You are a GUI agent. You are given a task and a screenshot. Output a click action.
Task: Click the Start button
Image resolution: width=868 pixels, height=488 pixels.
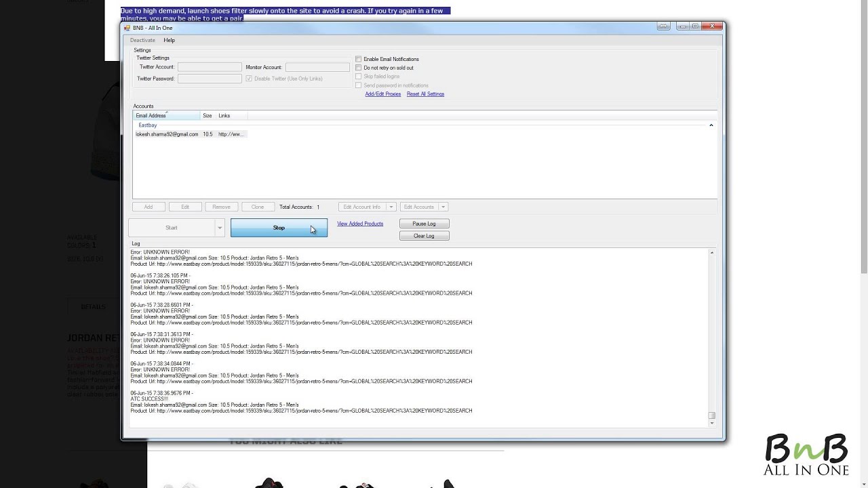tap(172, 228)
